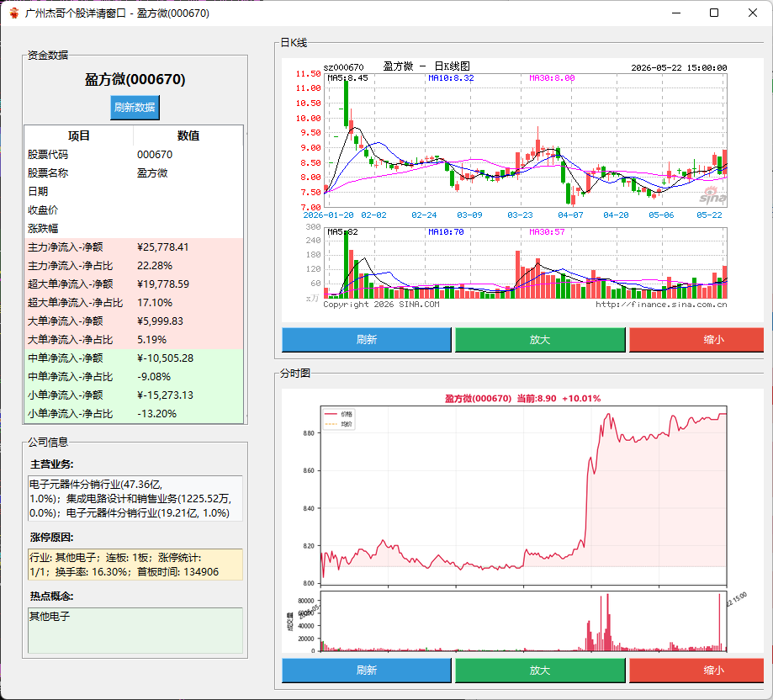This screenshot has height=700, width=773.
Task: Click the value ¥19,778.59
Action: [163, 284]
